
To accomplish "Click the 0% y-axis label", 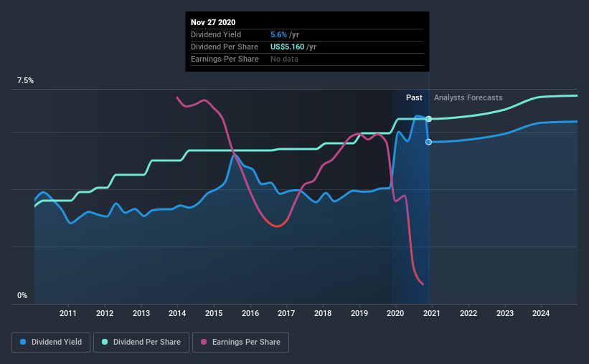I will point(22,296).
